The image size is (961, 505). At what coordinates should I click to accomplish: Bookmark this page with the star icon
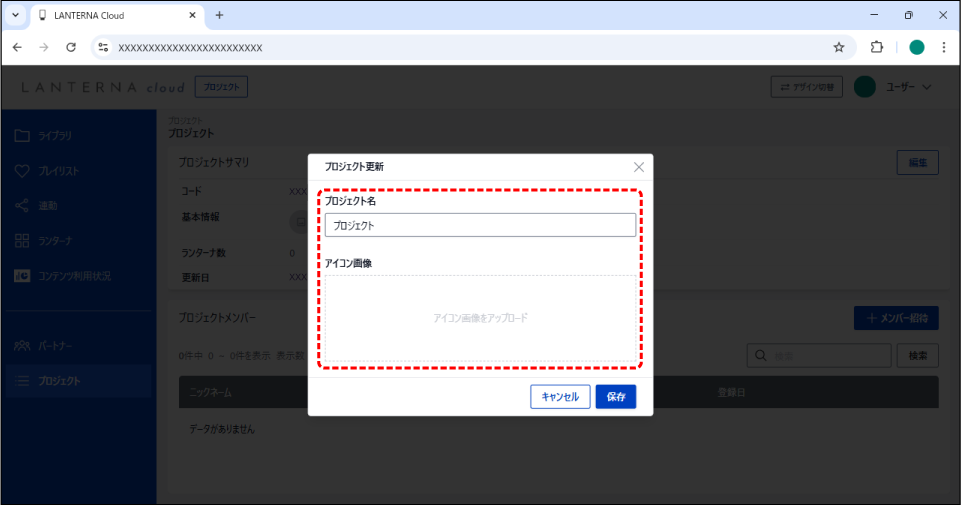pos(839,47)
